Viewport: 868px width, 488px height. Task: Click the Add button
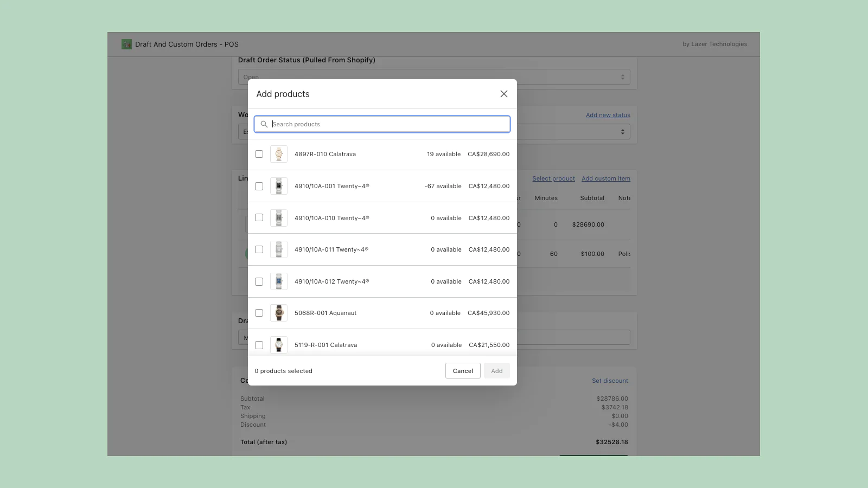coord(497,371)
